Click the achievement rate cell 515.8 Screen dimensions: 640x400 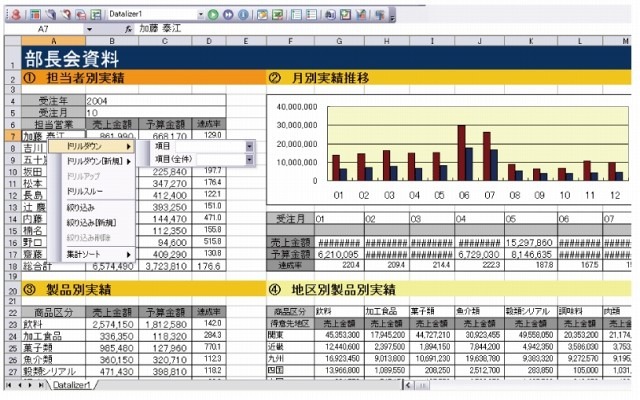[x=209, y=242]
